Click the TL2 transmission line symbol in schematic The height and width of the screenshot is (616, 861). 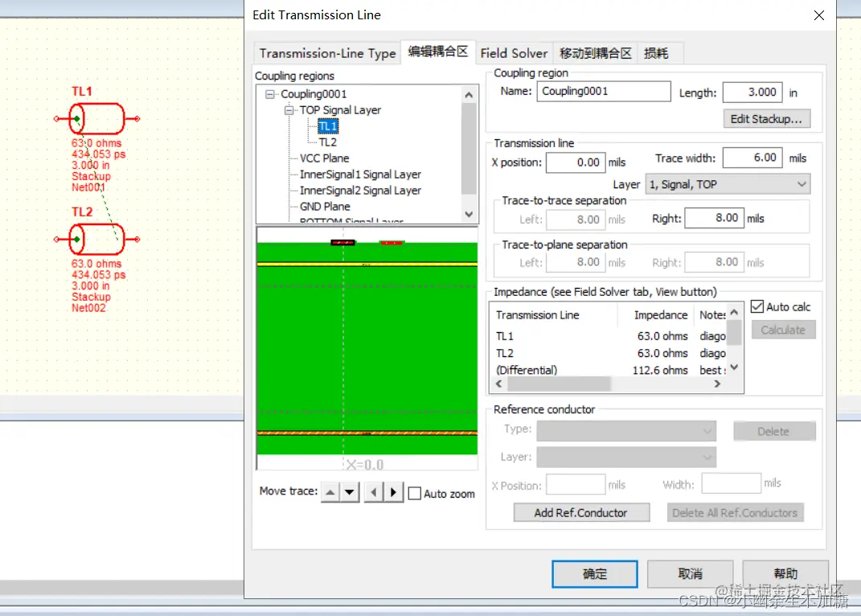[x=97, y=239]
